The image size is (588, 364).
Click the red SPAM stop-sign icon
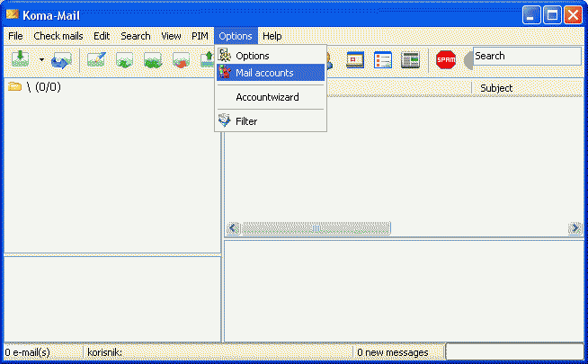[445, 60]
